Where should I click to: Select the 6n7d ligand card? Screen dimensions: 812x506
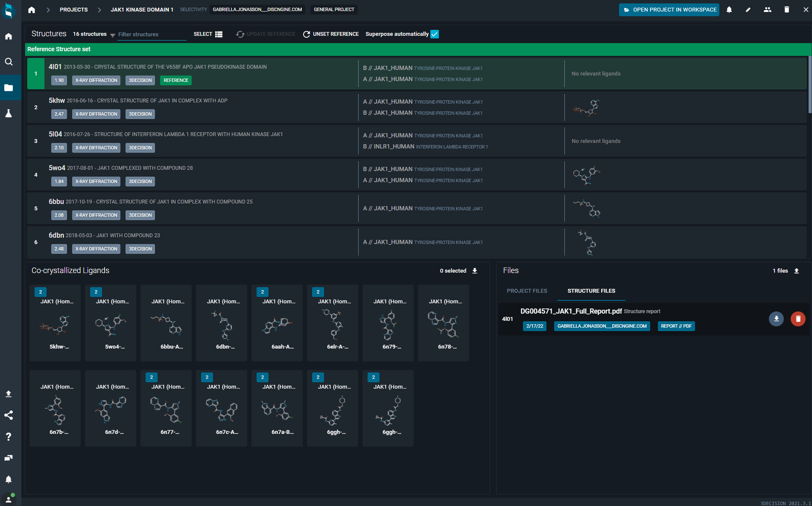click(111, 408)
